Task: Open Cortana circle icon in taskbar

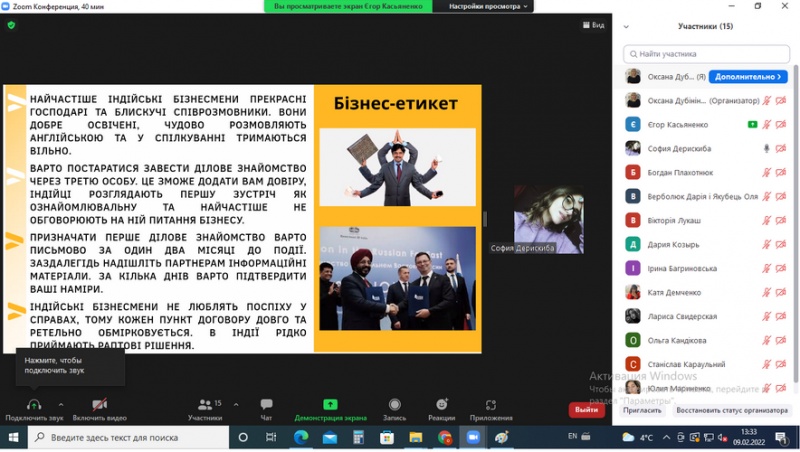Action: [x=243, y=437]
